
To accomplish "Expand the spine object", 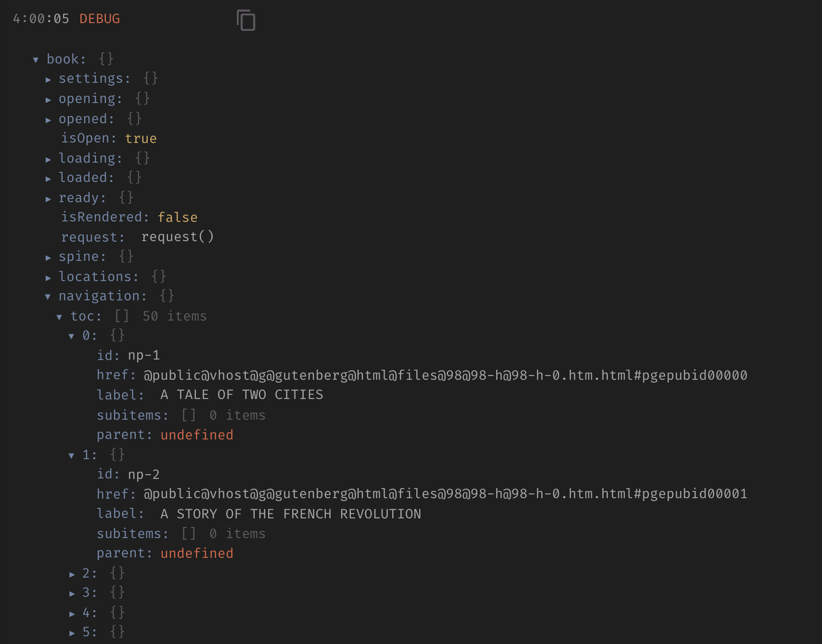I will (x=49, y=257).
